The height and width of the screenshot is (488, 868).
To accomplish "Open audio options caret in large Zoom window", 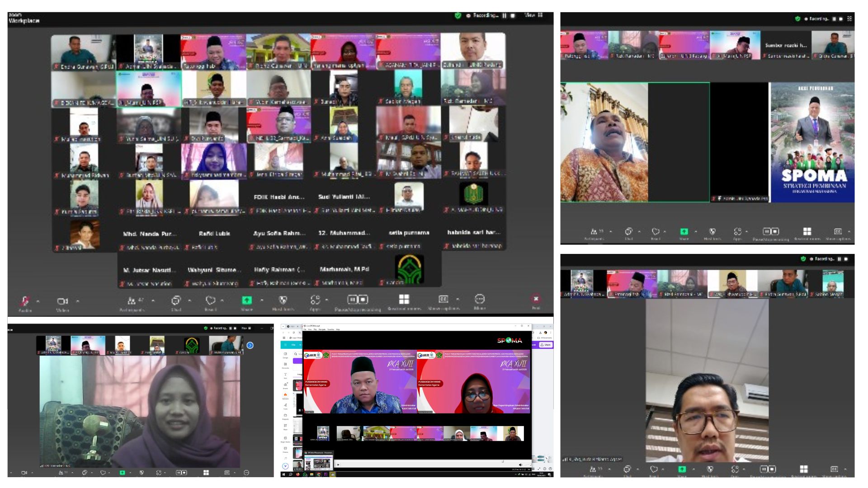I will click(x=38, y=301).
